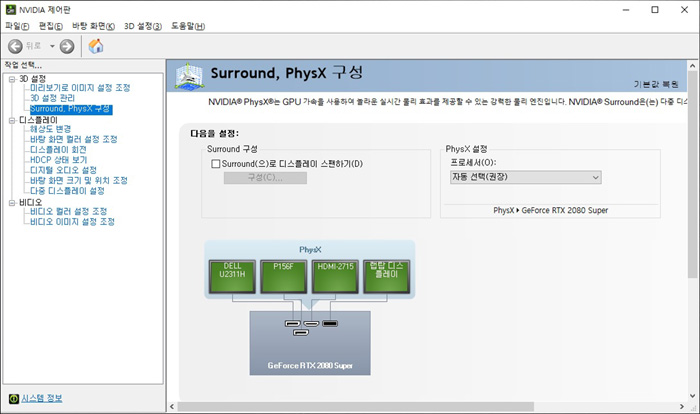Image resolution: width=700 pixels, height=414 pixels.
Task: Open the 파일(F) menu
Action: click(x=17, y=26)
